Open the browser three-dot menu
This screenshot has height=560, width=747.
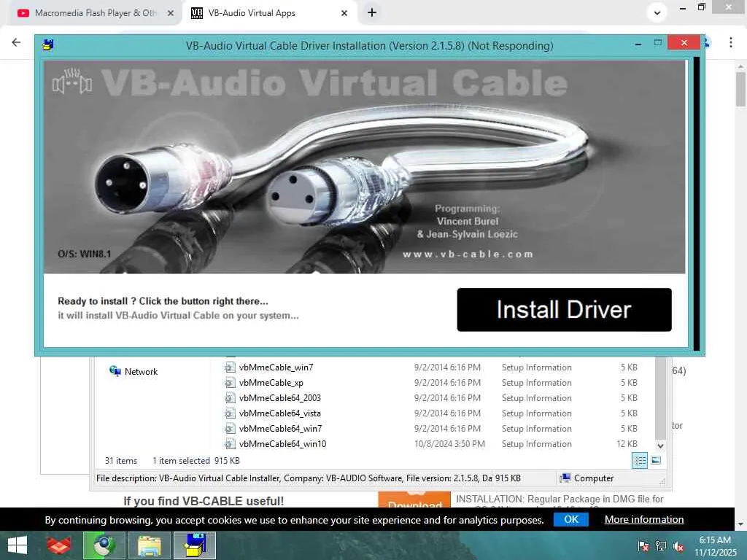(730, 42)
